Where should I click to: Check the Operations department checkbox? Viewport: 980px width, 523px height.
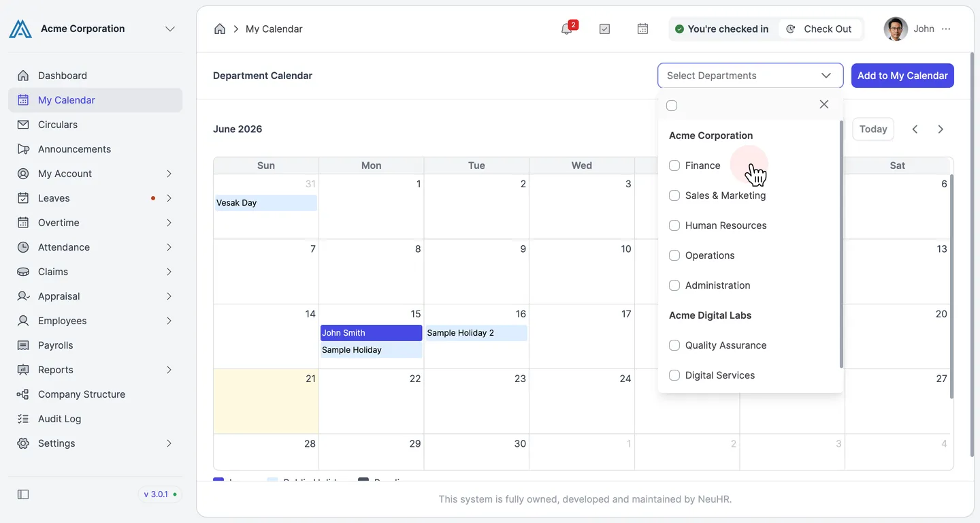(674, 255)
